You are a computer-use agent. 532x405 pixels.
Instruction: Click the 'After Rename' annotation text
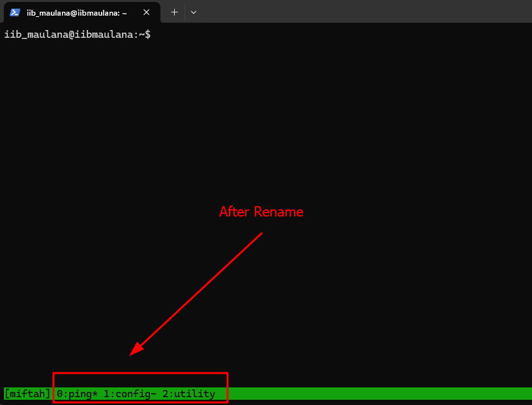click(261, 211)
